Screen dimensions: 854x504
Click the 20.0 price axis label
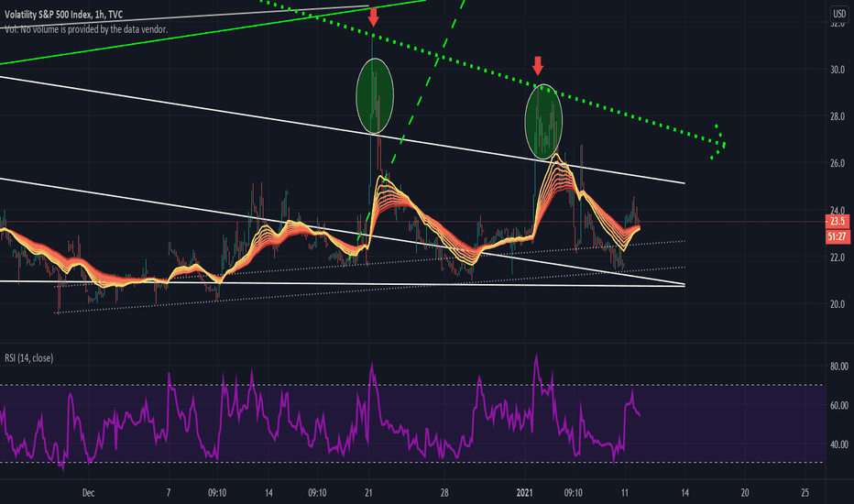[x=838, y=304]
